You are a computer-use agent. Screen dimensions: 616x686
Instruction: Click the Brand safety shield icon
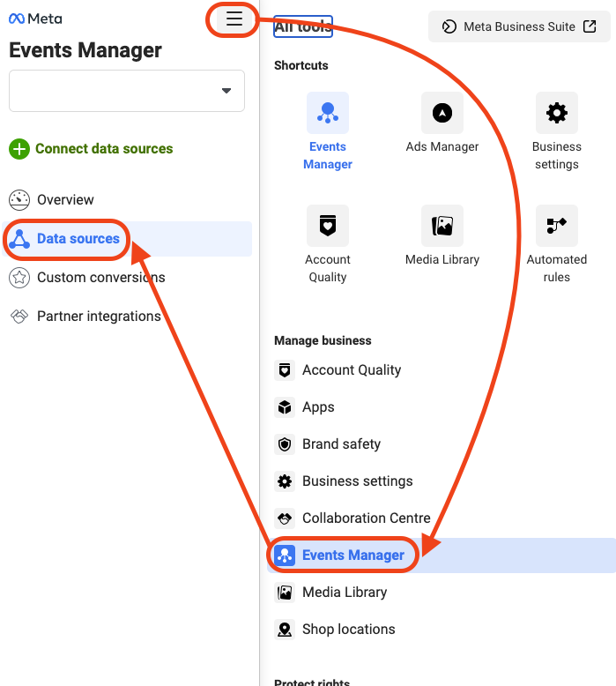pos(285,444)
